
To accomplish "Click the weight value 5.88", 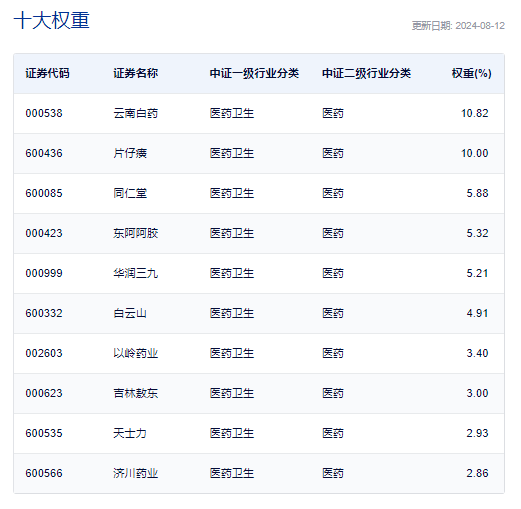I will [477, 193].
